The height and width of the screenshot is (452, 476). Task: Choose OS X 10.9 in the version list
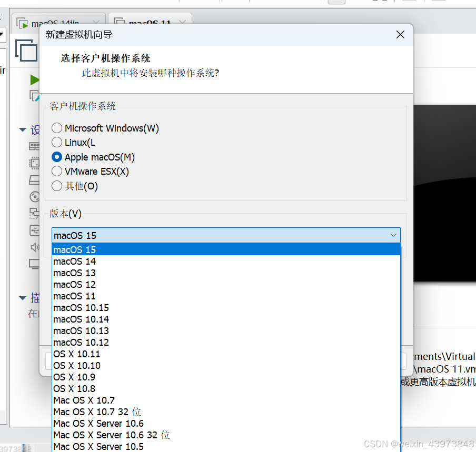pos(226,377)
